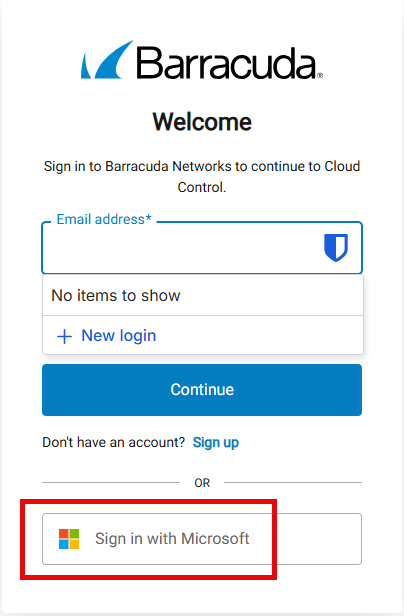The width and height of the screenshot is (404, 616).
Task: Click the Sign in to Barracuda Networks description
Action: click(202, 177)
